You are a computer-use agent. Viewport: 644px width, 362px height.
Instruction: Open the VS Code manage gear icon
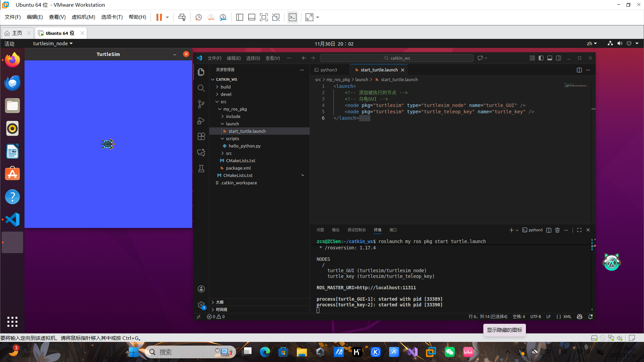201,305
